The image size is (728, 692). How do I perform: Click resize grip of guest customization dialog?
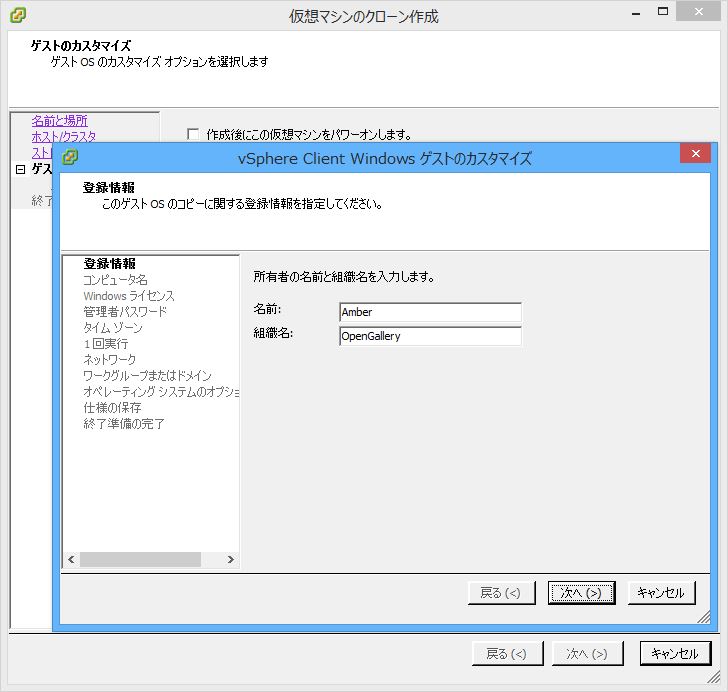[704, 617]
